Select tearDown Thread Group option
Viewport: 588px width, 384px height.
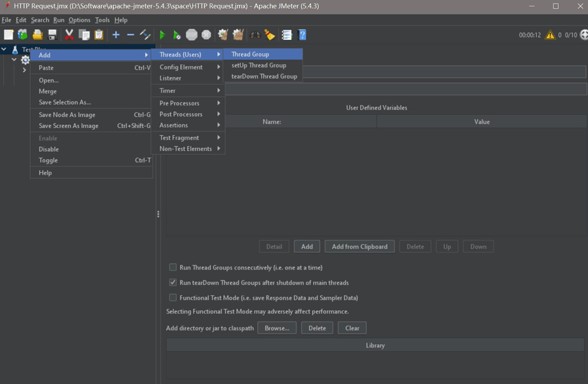pyautogui.click(x=263, y=76)
